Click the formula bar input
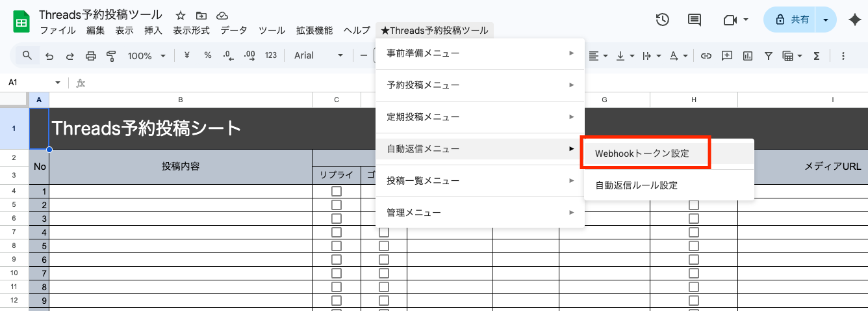Screen dimensions: 868x311 (478, 83)
